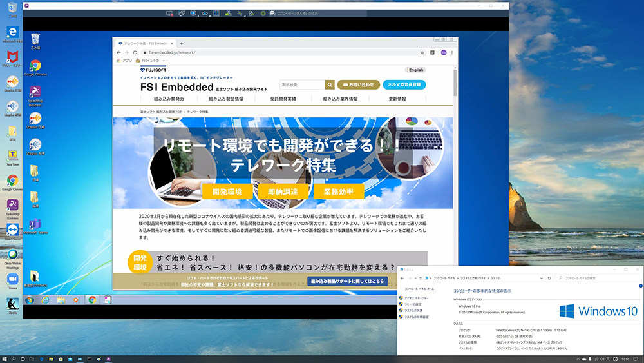Expand the System window address bar dropdown
644x363 pixels.
click(542, 279)
